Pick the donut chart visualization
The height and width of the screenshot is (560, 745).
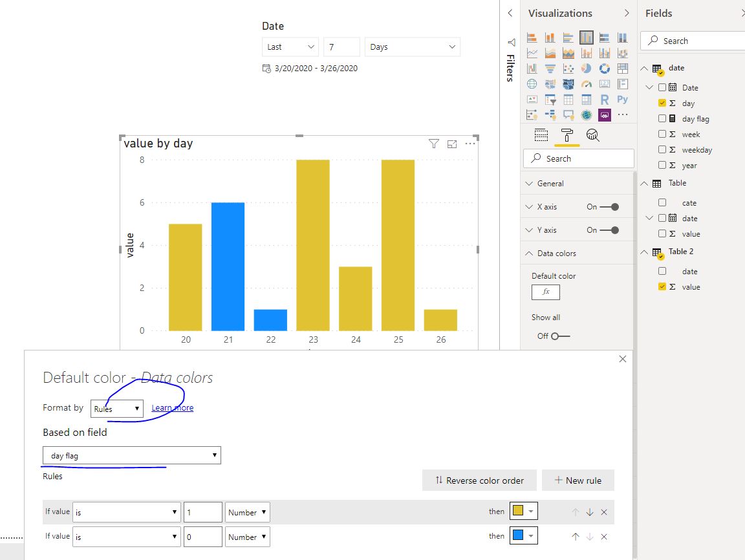(605, 69)
